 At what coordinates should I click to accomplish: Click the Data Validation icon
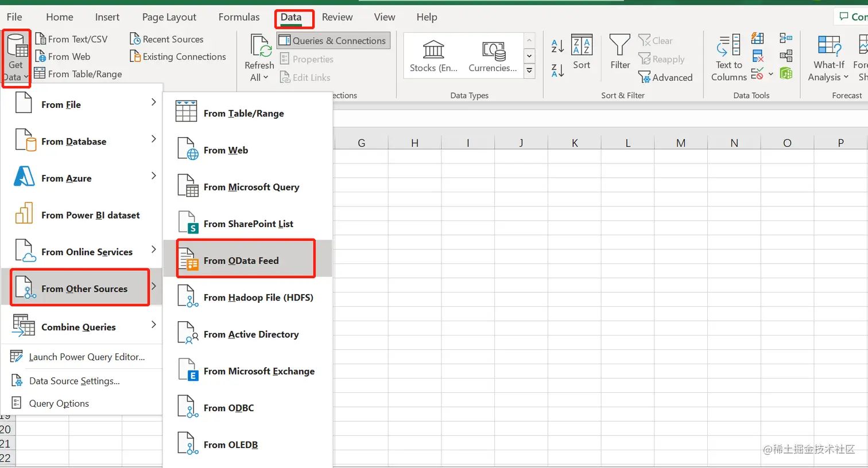(758, 73)
